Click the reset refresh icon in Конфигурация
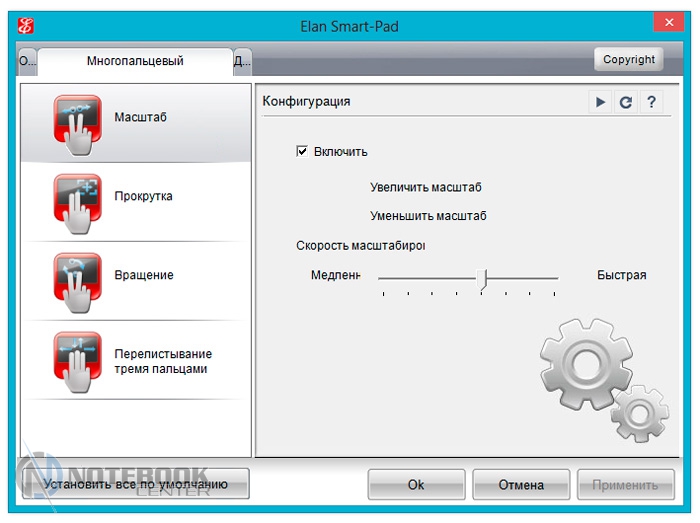The height and width of the screenshot is (523, 700). [x=626, y=102]
